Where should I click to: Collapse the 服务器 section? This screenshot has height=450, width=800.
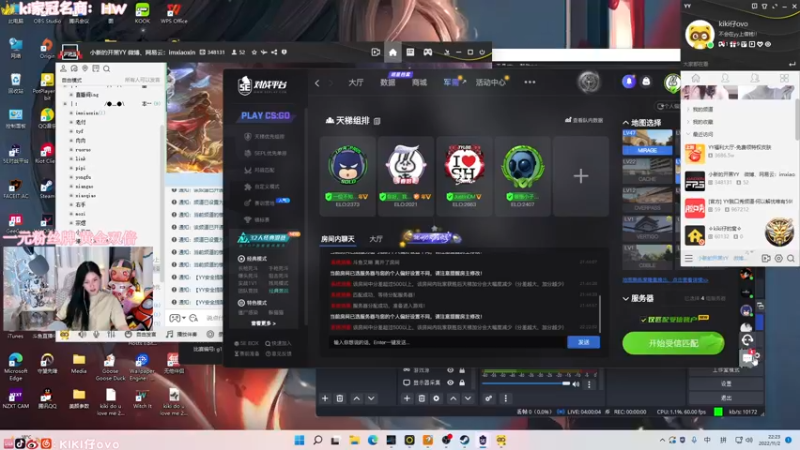tap(626, 298)
